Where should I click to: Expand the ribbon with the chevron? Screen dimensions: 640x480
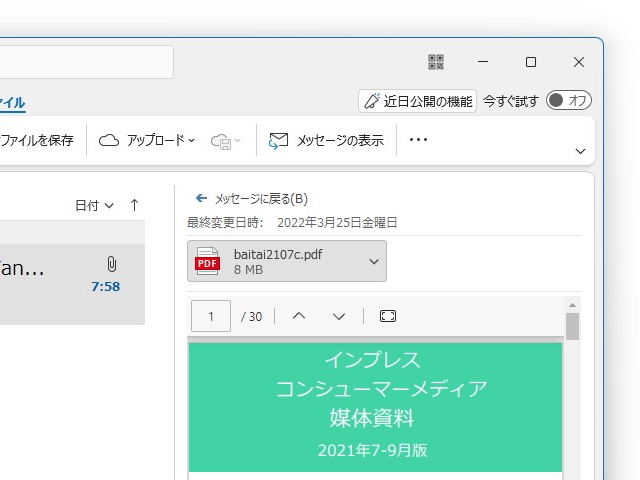click(580, 151)
